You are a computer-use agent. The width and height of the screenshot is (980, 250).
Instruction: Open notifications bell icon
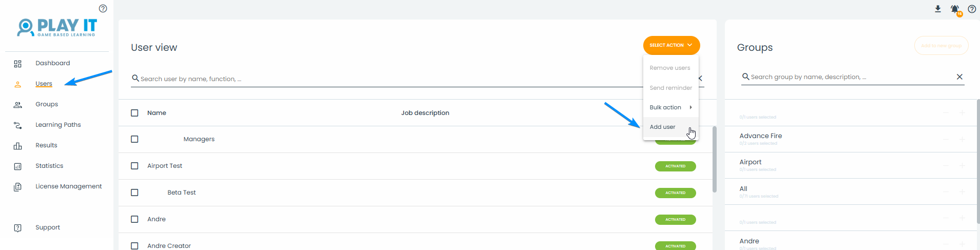pyautogui.click(x=955, y=9)
